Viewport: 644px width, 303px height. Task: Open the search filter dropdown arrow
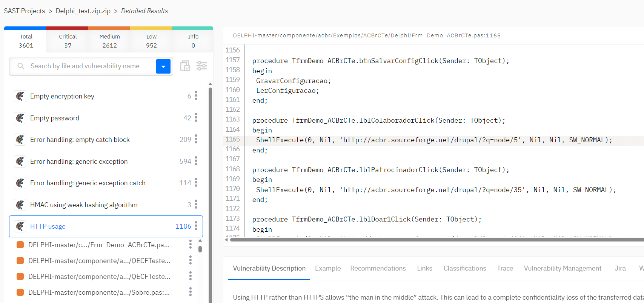point(163,66)
